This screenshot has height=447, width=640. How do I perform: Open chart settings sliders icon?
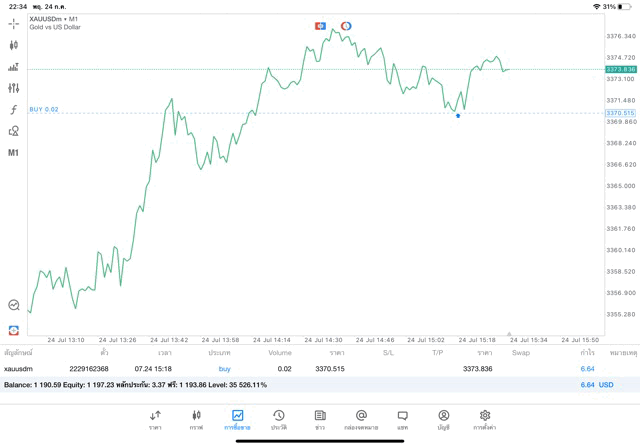[13, 88]
